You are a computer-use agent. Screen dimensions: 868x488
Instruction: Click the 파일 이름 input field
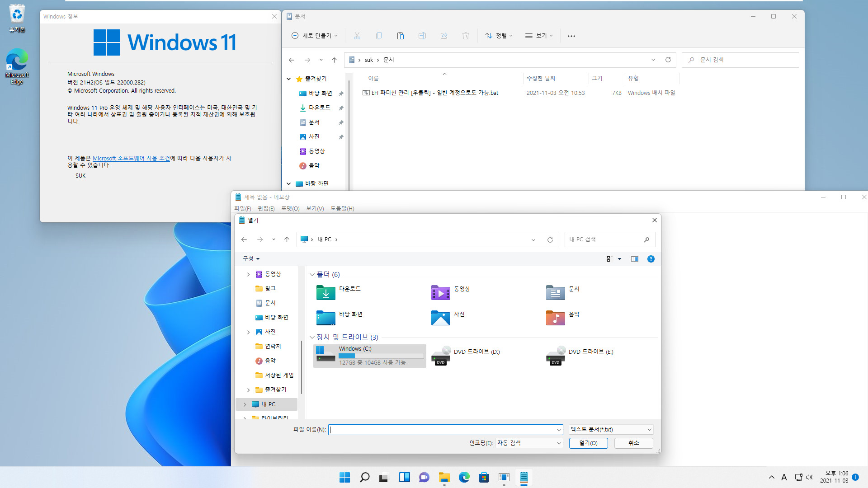click(446, 430)
